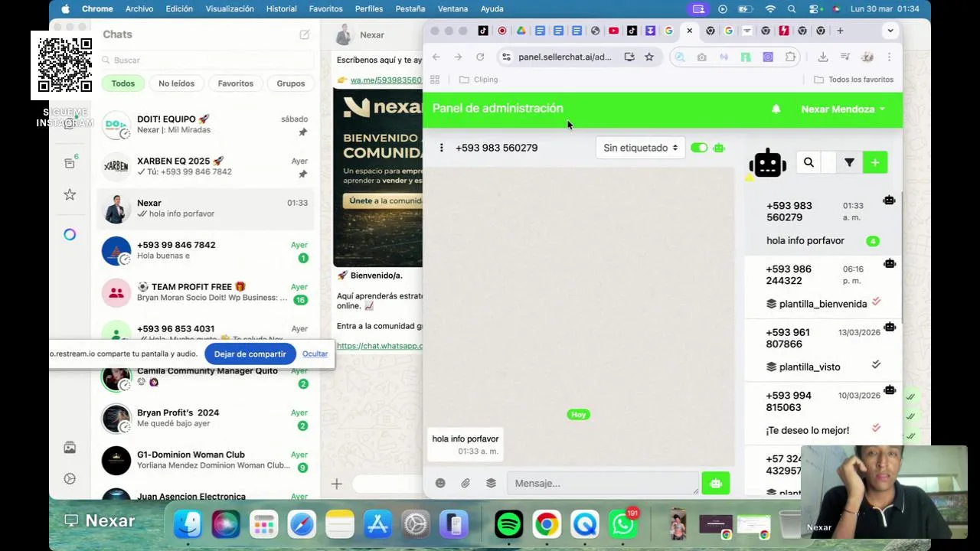Open XARBEN EQ 2025 chat in WhatsApp
Viewport: 980px width, 551px height.
[207, 167]
